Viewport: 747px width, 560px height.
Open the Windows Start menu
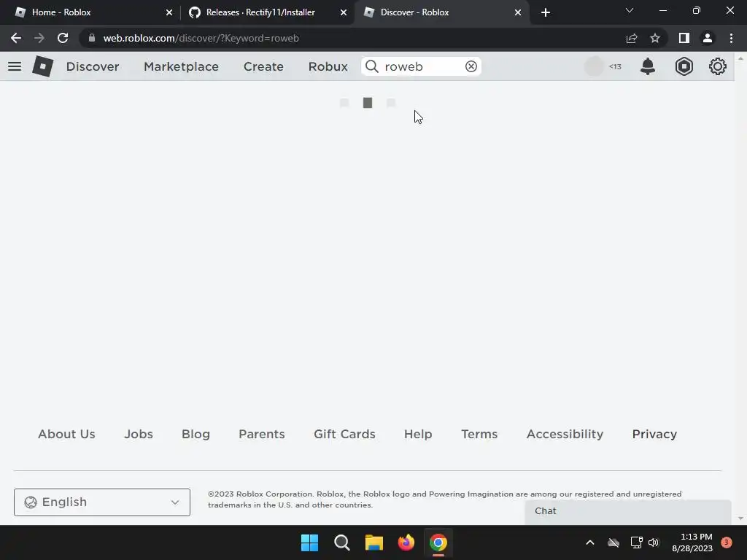point(309,542)
